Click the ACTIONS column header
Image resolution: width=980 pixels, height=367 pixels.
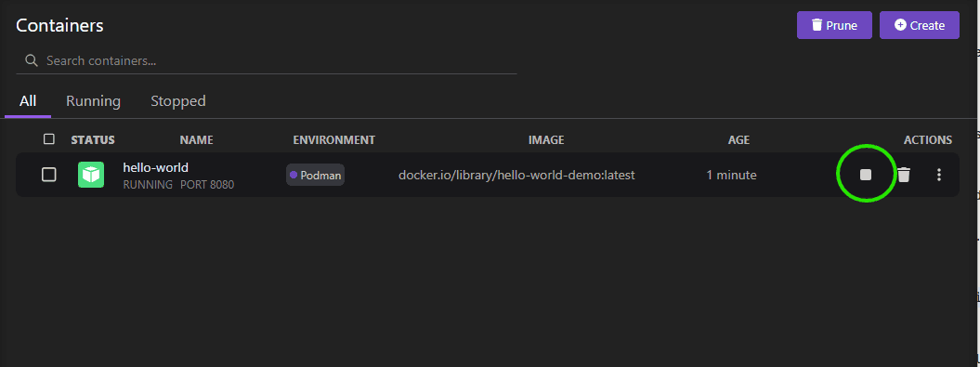tap(928, 140)
